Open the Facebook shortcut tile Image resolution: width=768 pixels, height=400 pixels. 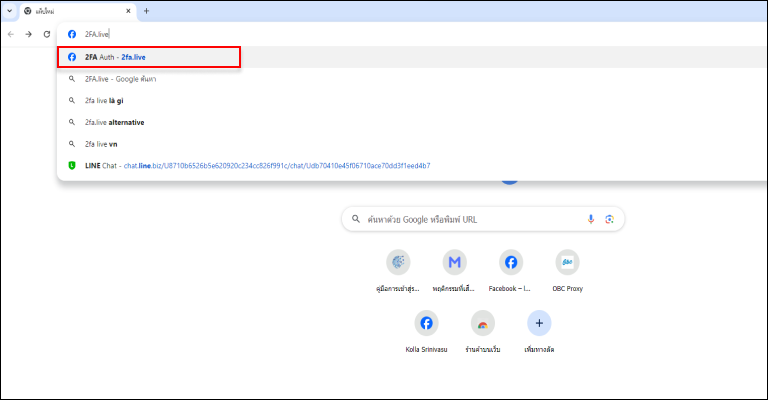[x=510, y=270]
